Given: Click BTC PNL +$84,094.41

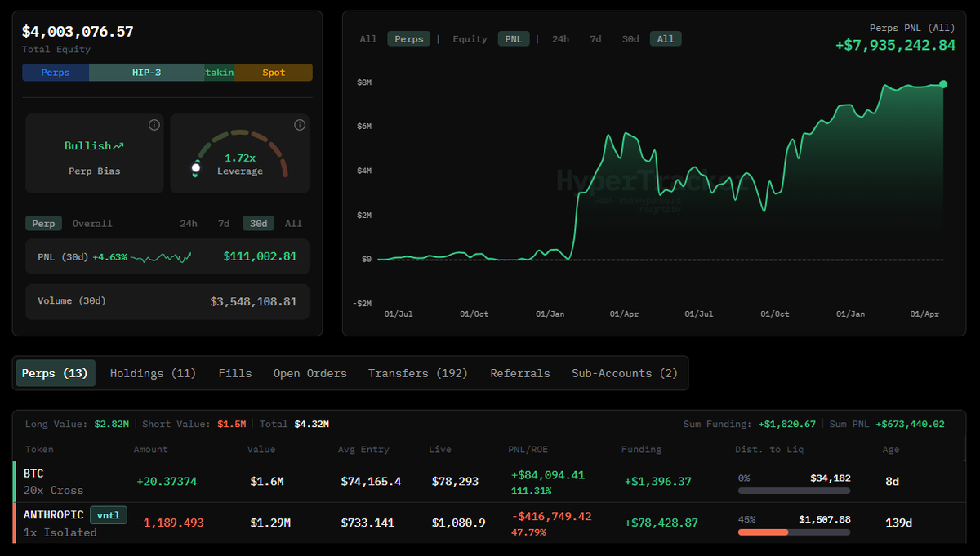Looking at the screenshot, I should [548, 475].
